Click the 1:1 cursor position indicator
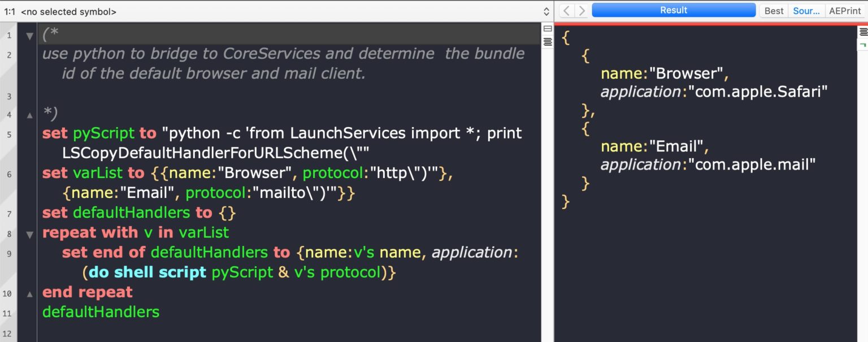This screenshot has height=342, width=868. [10, 11]
